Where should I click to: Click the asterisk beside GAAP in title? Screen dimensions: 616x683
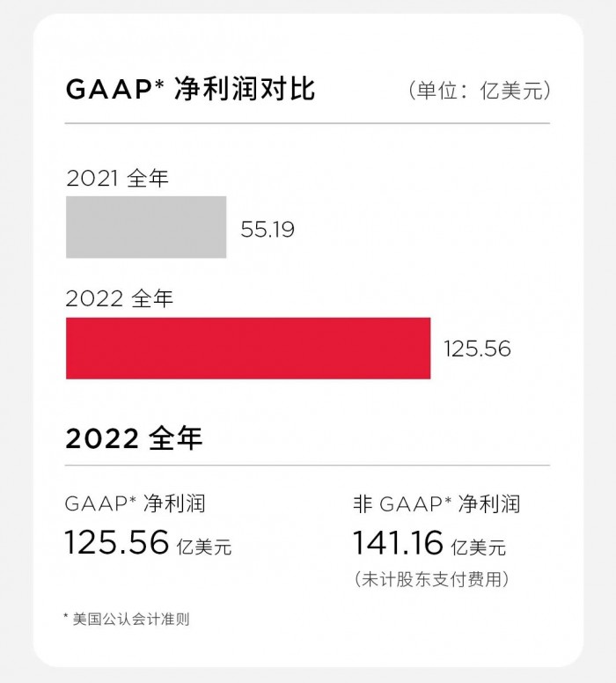(x=159, y=83)
